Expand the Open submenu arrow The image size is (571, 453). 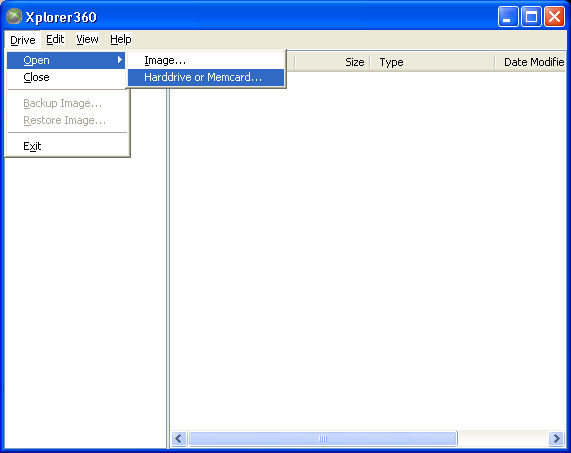point(120,60)
